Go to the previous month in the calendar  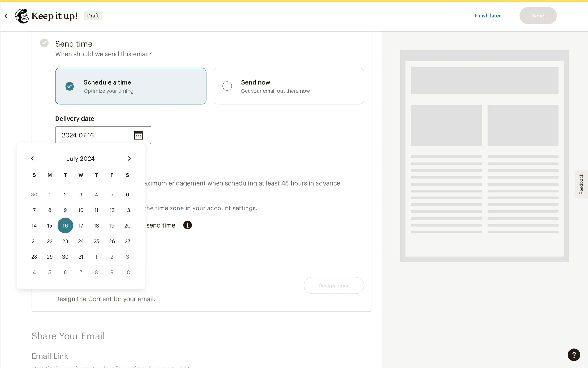point(32,159)
